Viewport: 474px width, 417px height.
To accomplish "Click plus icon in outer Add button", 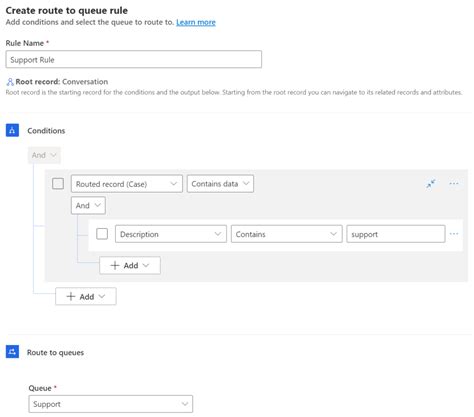I will pyautogui.click(x=71, y=297).
